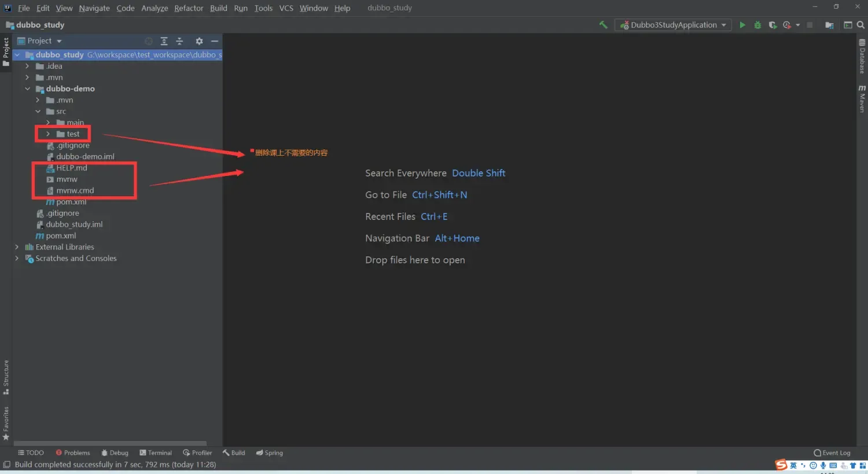Screen dimensions: 868x474
Task: Hide the Project tool window
Action: point(215,41)
